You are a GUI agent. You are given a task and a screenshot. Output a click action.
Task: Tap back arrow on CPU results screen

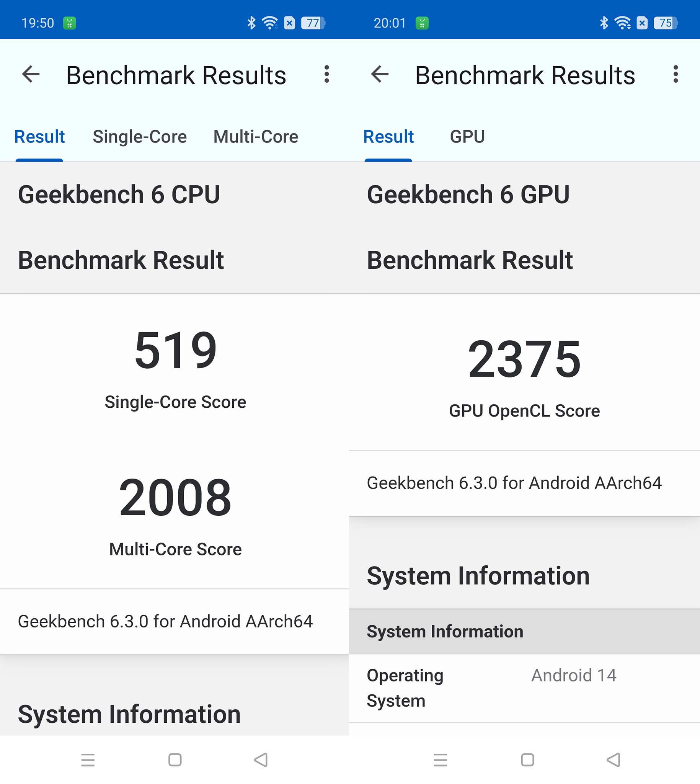click(x=31, y=74)
